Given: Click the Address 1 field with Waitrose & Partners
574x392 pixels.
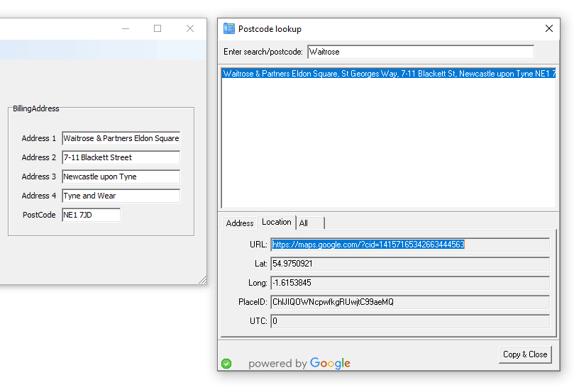Looking at the screenshot, I should click(x=121, y=138).
